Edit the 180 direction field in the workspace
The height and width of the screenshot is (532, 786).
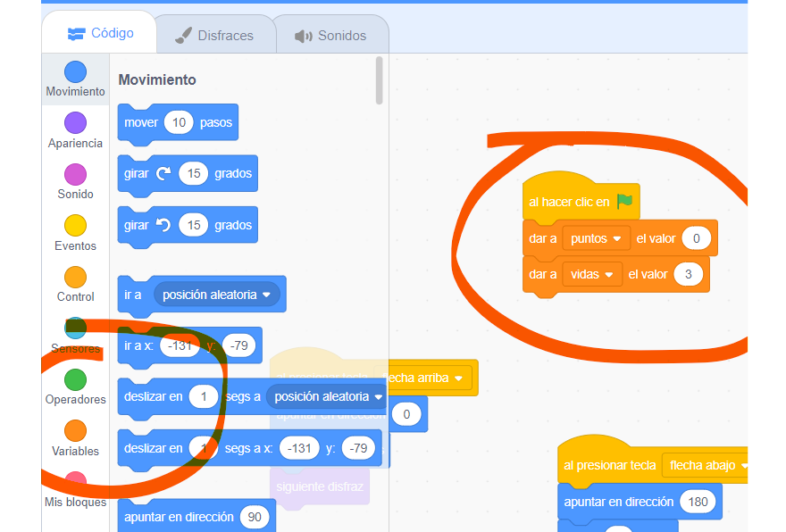pos(698,502)
